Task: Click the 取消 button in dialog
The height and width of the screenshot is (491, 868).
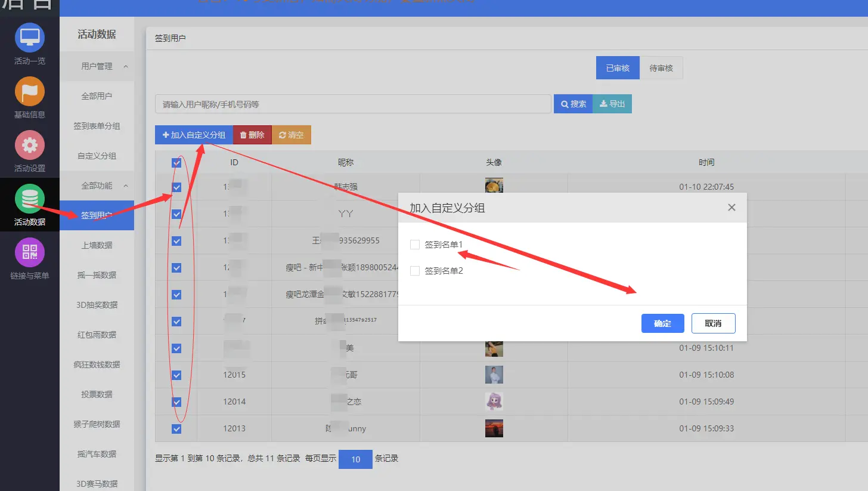Action: (713, 323)
